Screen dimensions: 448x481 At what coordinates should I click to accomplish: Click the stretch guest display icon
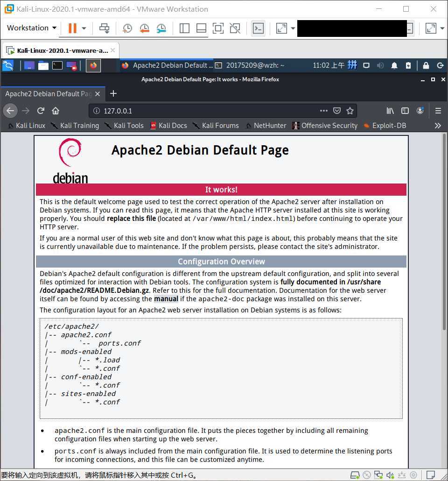(281, 28)
